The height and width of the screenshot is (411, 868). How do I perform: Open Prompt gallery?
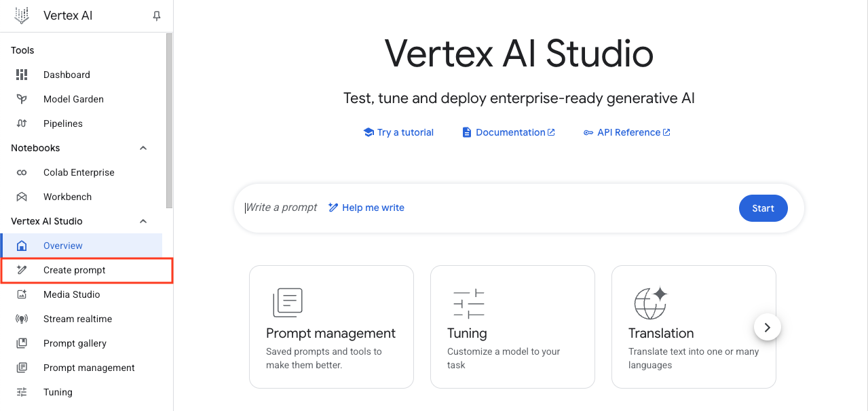81,343
